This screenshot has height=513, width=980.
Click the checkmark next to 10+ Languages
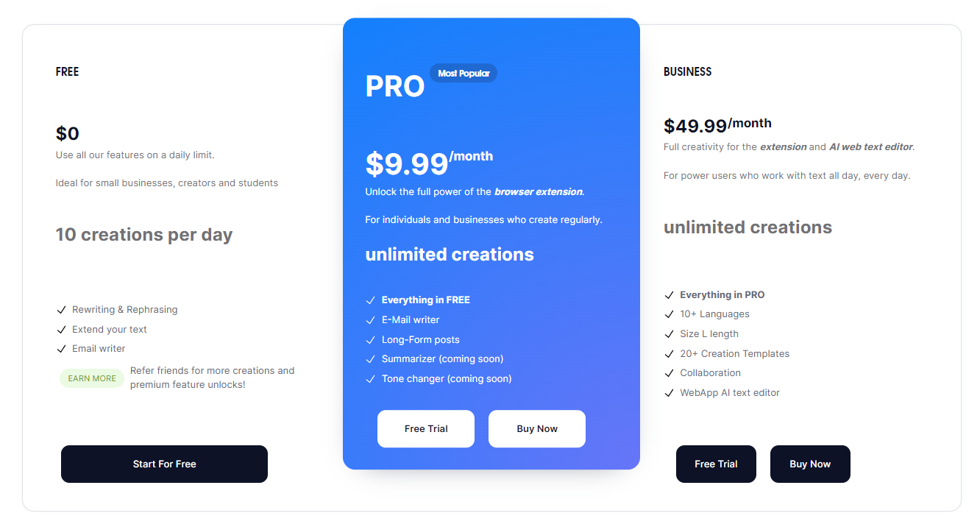click(x=669, y=314)
